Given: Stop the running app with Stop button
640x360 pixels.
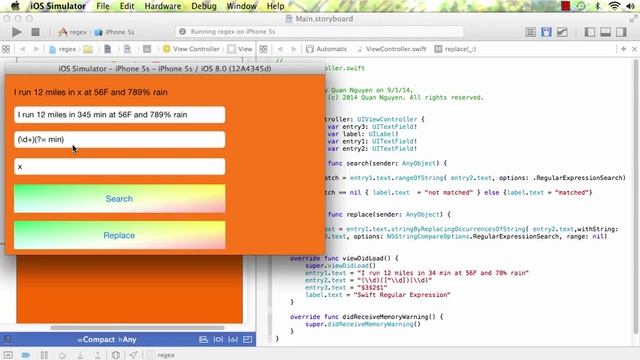Looking at the screenshot, I should point(36,32).
